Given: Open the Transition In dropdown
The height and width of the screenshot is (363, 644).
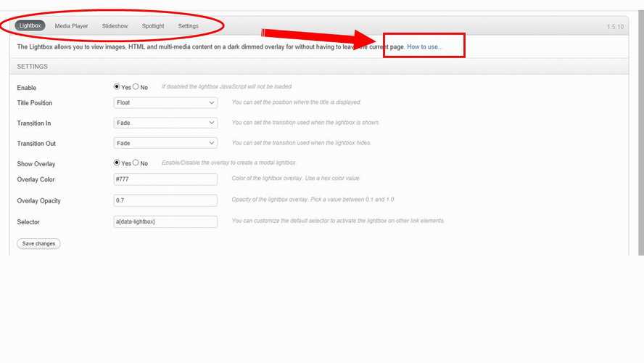Looking at the screenshot, I should click(x=165, y=123).
